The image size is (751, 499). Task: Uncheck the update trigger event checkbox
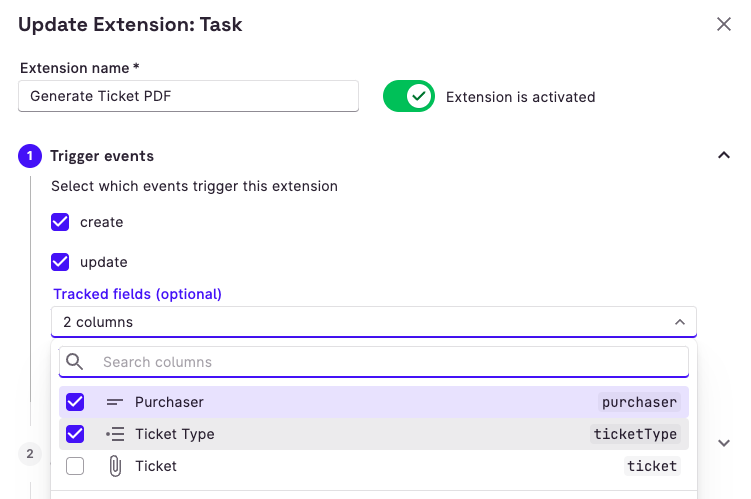(x=61, y=262)
